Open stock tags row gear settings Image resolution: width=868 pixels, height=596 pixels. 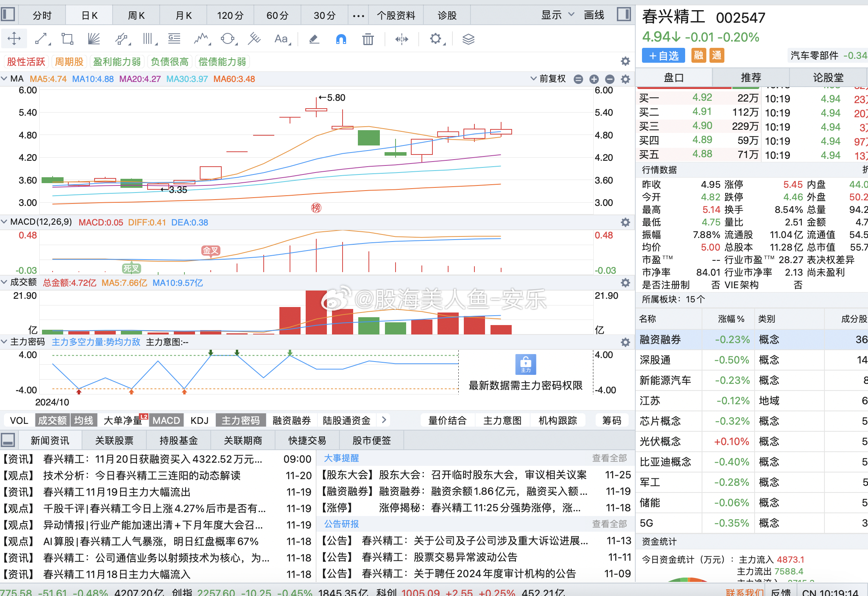[625, 61]
